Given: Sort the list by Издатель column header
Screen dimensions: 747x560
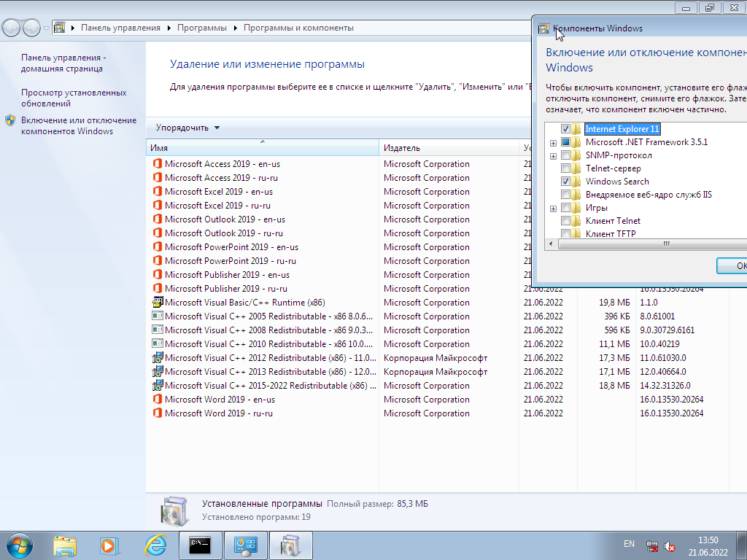Looking at the screenshot, I should point(449,147).
